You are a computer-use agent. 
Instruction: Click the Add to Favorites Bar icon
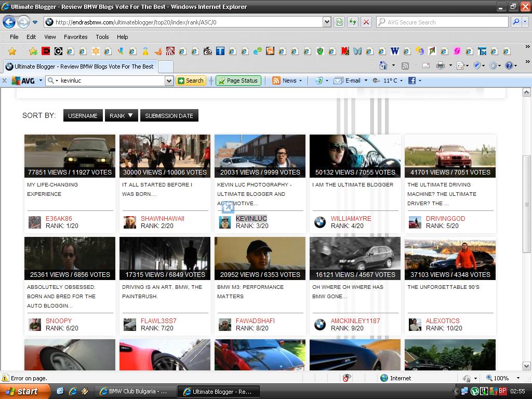click(33, 51)
